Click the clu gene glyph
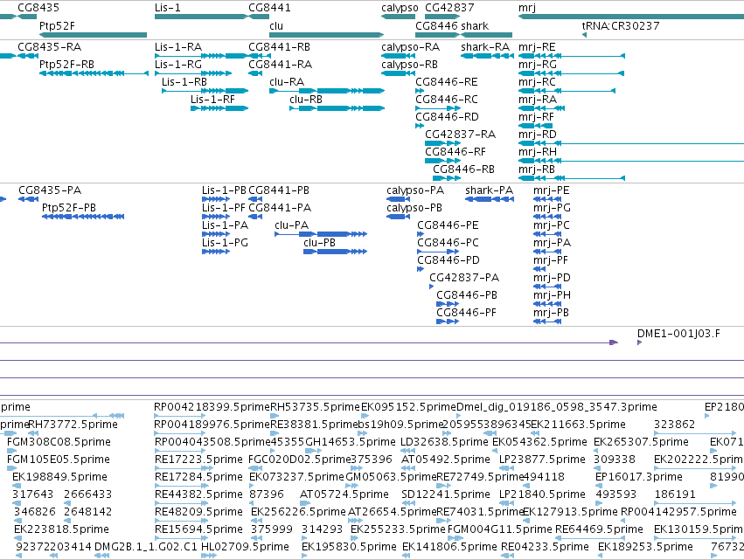The width and height of the screenshot is (744, 560). (326, 35)
